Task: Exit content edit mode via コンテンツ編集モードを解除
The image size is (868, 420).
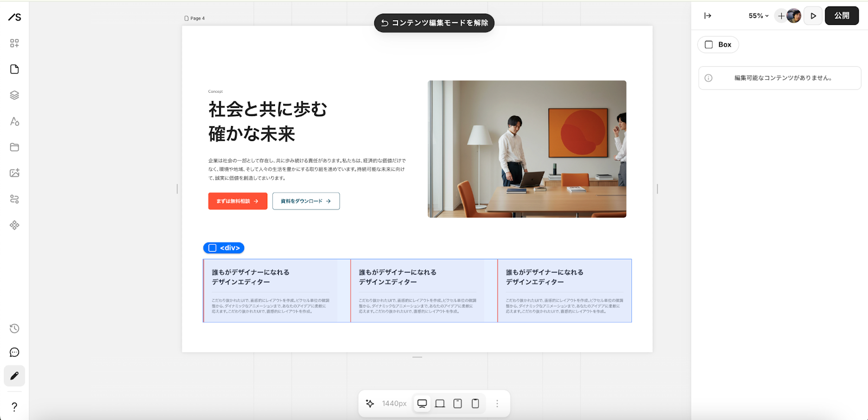Action: point(434,23)
